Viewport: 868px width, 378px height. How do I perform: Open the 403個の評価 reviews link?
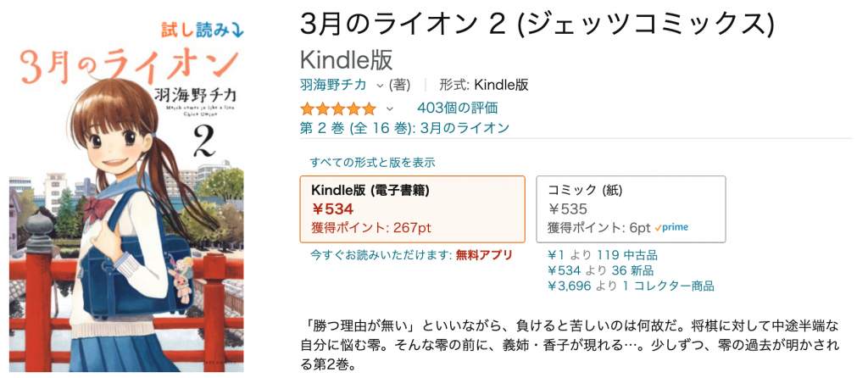tap(457, 108)
